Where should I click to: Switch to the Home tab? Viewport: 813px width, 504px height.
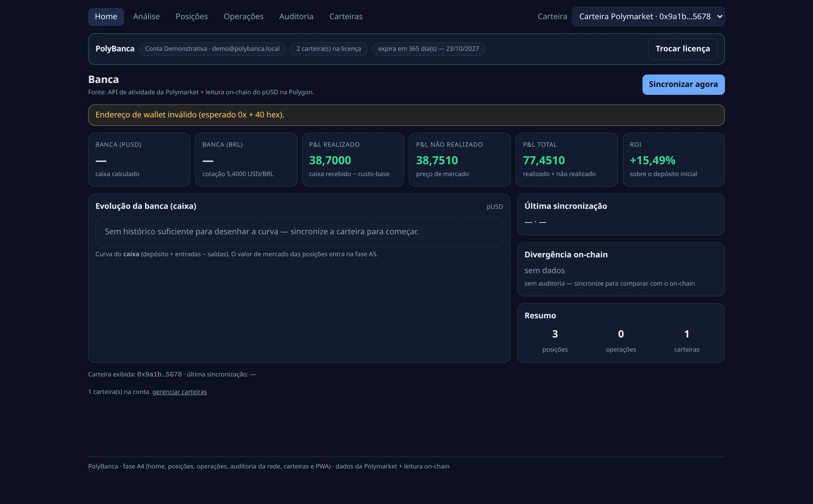(x=106, y=17)
